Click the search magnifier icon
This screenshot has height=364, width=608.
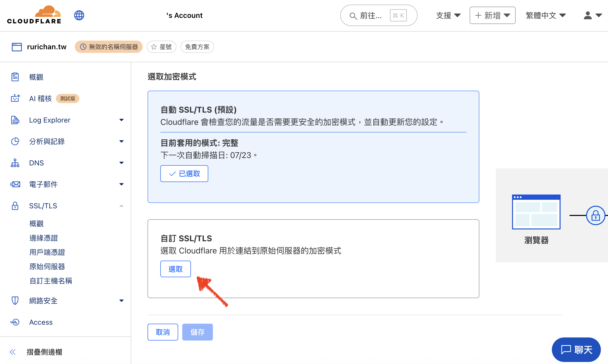pos(353,16)
